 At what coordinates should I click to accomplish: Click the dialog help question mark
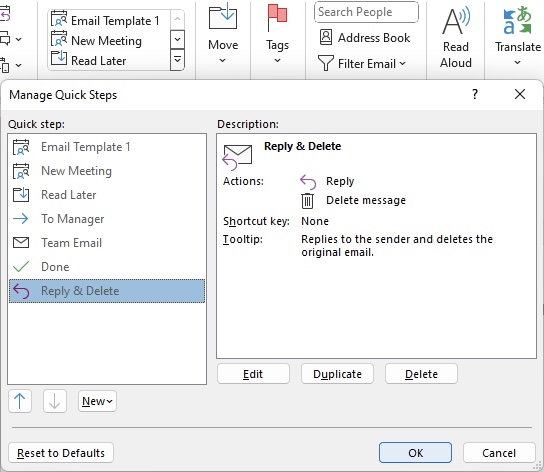click(475, 94)
